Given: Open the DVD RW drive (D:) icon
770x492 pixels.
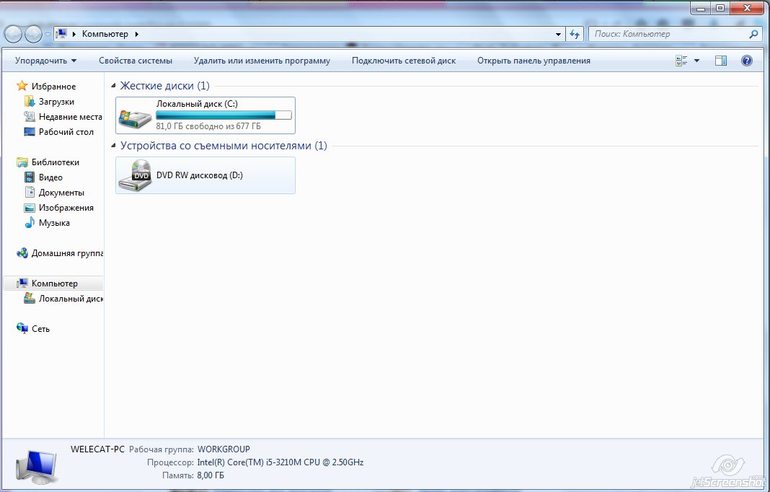Looking at the screenshot, I should 135,175.
